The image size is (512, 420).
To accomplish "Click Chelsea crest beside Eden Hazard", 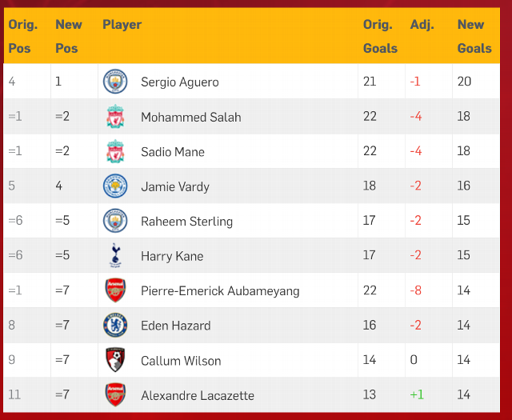I will point(115,325).
